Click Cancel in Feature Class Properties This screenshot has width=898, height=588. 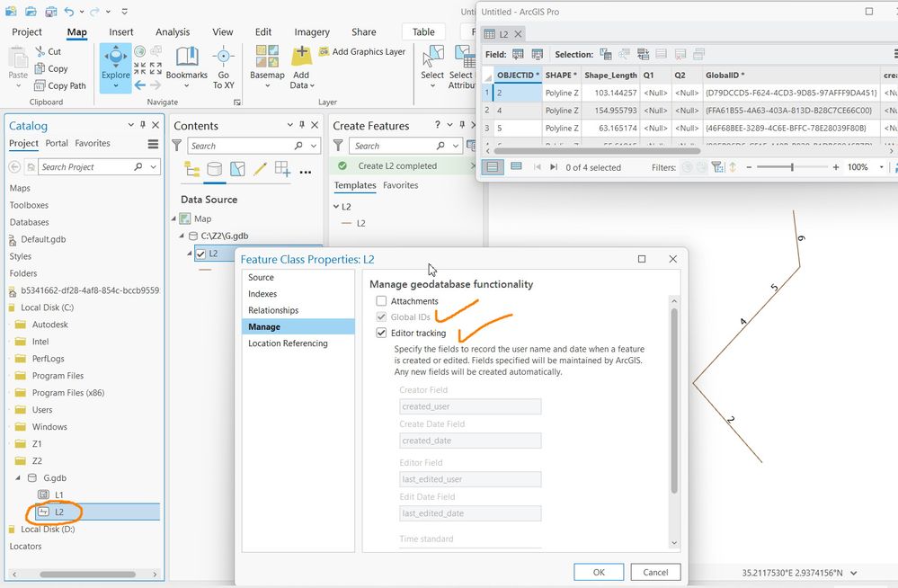pyautogui.click(x=655, y=572)
